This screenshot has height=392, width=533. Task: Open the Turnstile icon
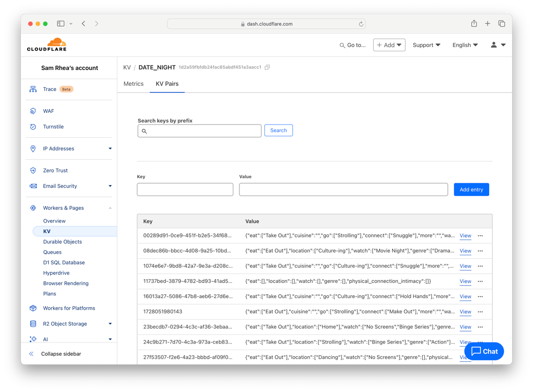click(33, 127)
